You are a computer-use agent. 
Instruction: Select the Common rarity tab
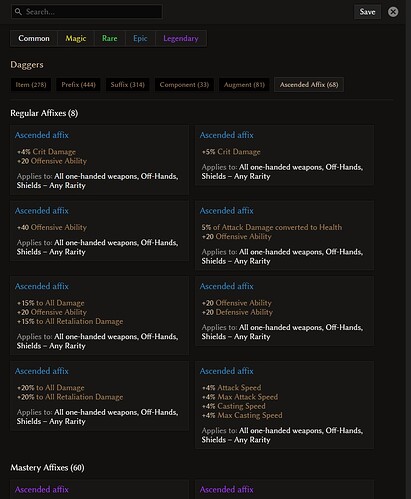pyautogui.click(x=34, y=38)
